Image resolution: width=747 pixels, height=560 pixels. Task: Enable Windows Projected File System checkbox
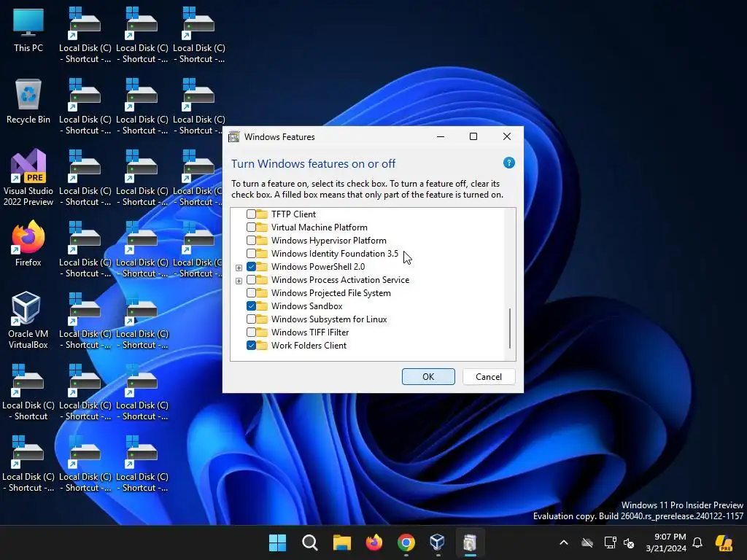[x=251, y=293]
